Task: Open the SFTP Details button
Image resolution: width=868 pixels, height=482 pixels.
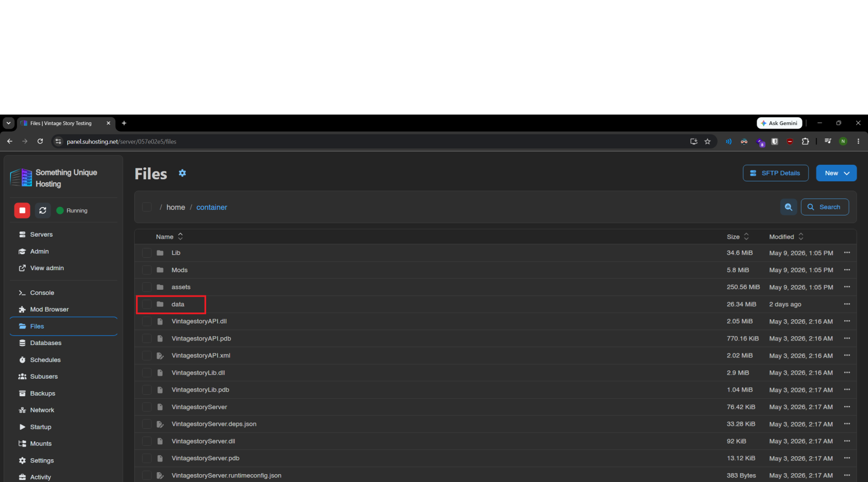Action: point(776,173)
